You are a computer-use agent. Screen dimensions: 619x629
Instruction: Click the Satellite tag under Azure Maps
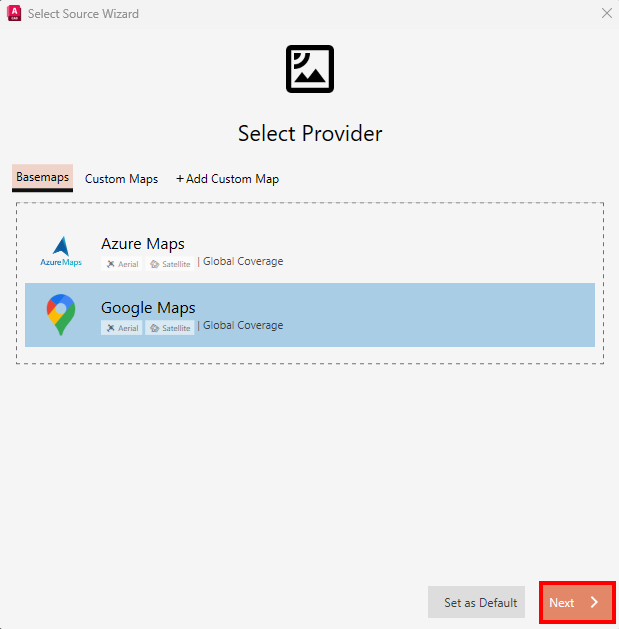(170, 264)
